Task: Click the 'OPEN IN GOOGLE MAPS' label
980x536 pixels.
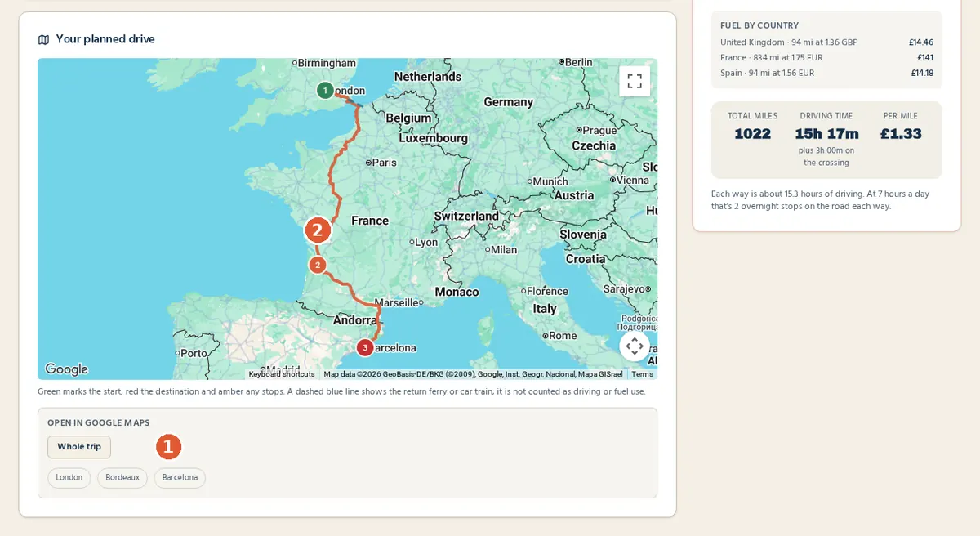Action: (99, 423)
